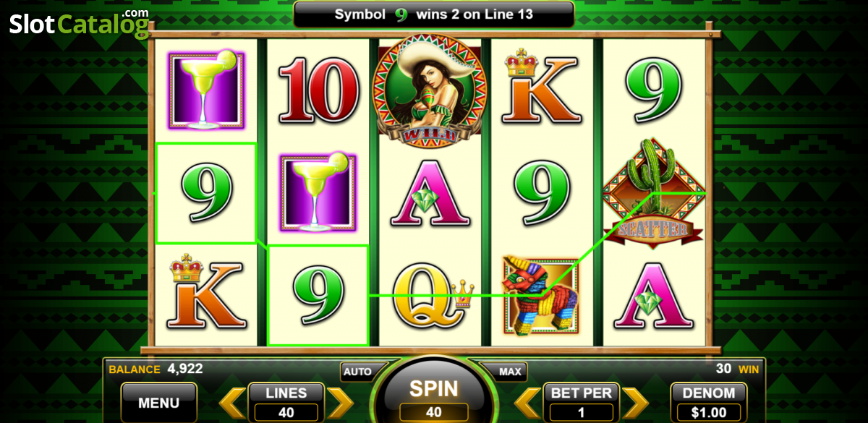Click the red 10 symbol

tap(318, 90)
